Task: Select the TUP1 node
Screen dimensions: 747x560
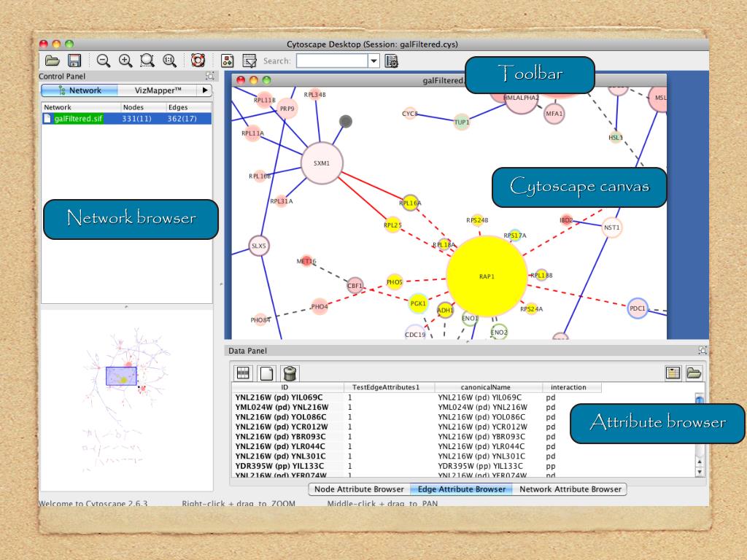Action: 462,122
